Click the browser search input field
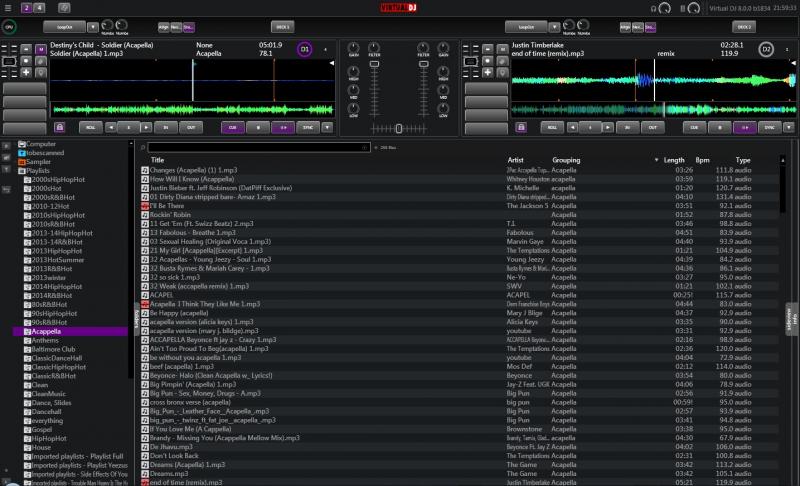Screen dimensions: 800x486 click(259, 147)
